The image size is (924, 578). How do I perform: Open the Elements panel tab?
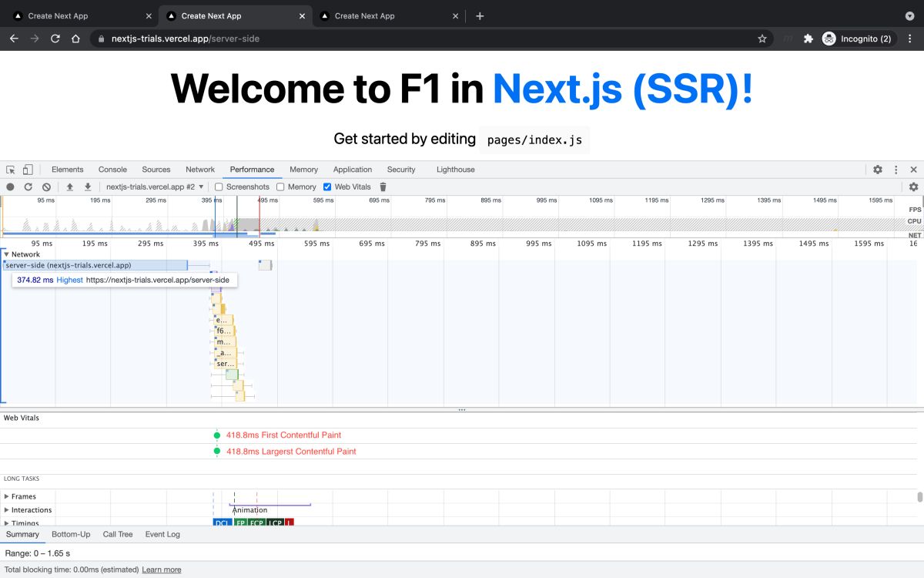click(x=68, y=170)
